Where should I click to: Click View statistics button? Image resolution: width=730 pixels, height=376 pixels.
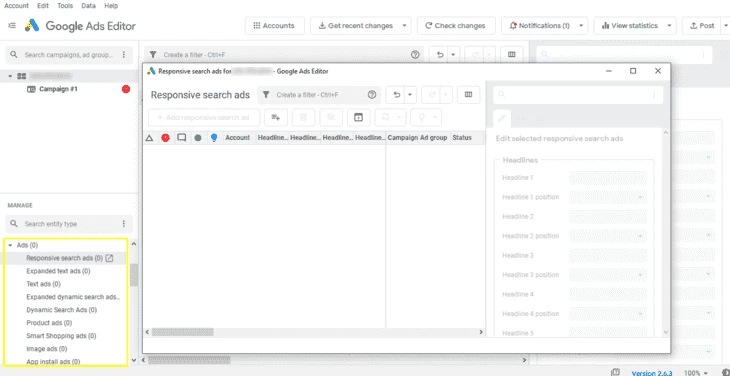(x=629, y=26)
